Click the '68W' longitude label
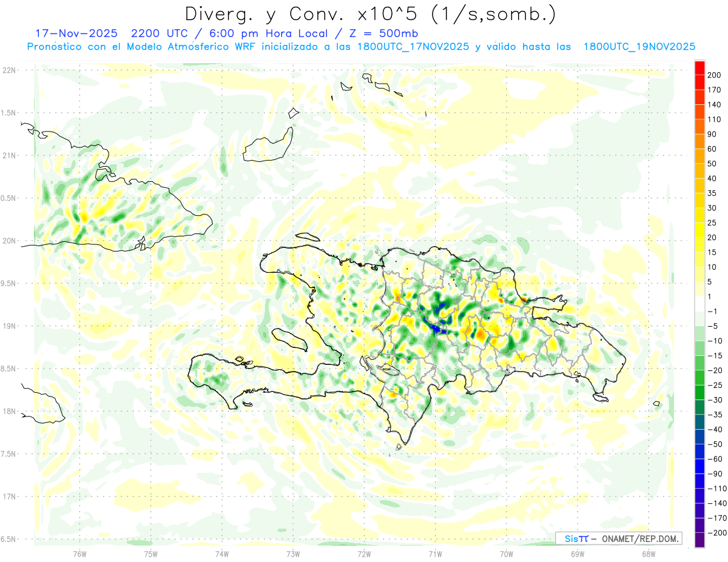Screen dimensions: 728x562 tap(649, 554)
